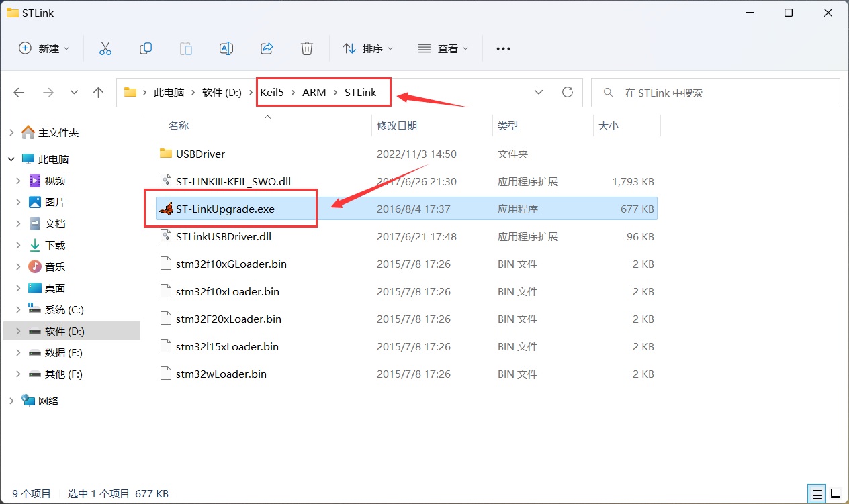Viewport: 849px width, 504px height.
Task: Switch to large thumbnails view in status bar
Action: 835,493
